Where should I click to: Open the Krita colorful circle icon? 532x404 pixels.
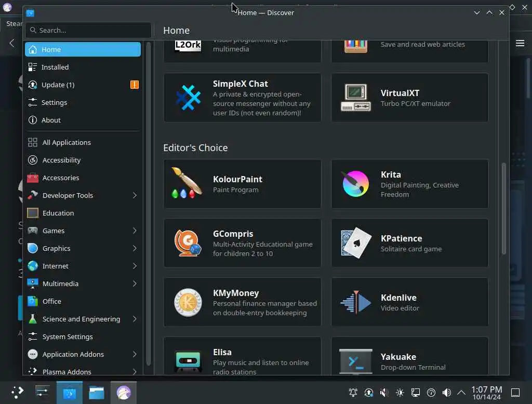pos(355,183)
